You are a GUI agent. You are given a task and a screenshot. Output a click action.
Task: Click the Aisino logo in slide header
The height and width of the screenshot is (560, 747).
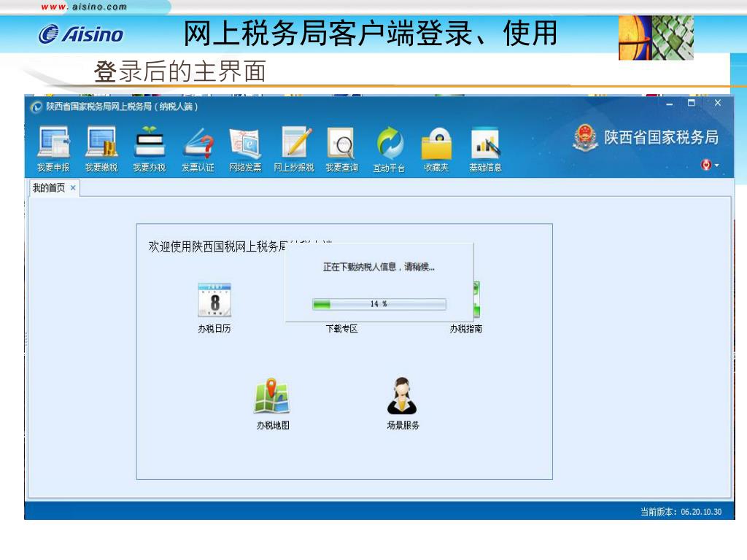coord(80,34)
